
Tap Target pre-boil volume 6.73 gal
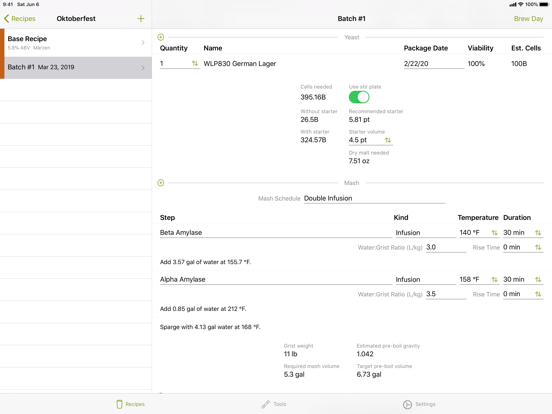pyautogui.click(x=369, y=375)
